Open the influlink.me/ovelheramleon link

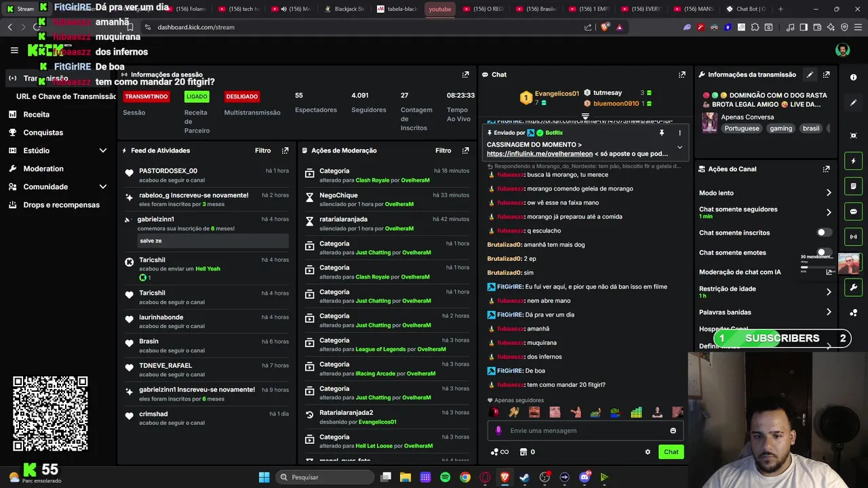[x=540, y=154]
